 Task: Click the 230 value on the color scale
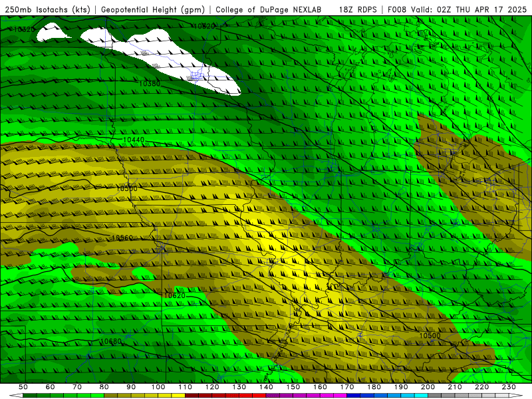click(509, 387)
